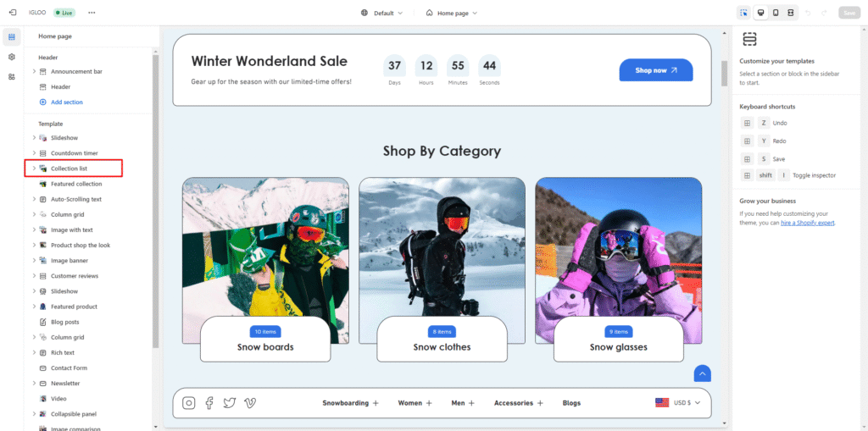Switch to desktop preview mode

pos(760,13)
